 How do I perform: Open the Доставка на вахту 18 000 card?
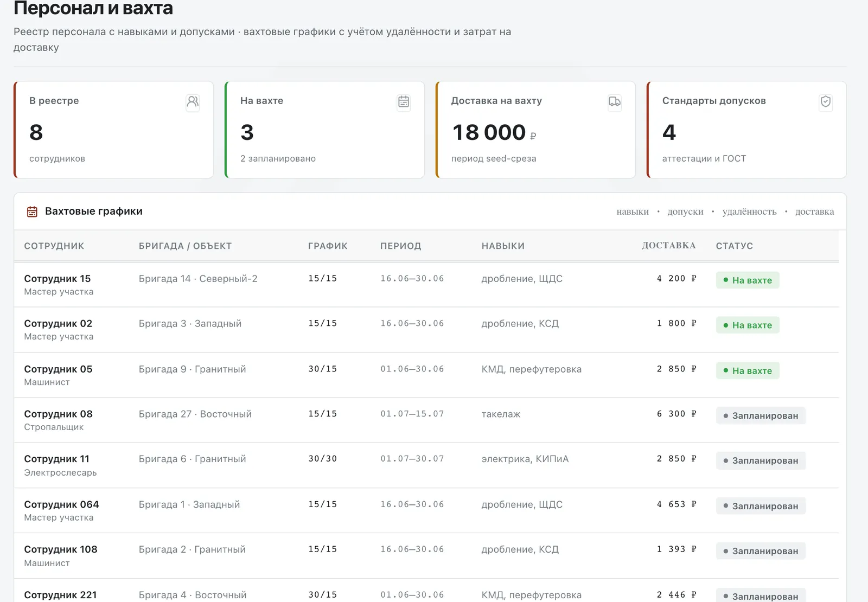(x=535, y=130)
